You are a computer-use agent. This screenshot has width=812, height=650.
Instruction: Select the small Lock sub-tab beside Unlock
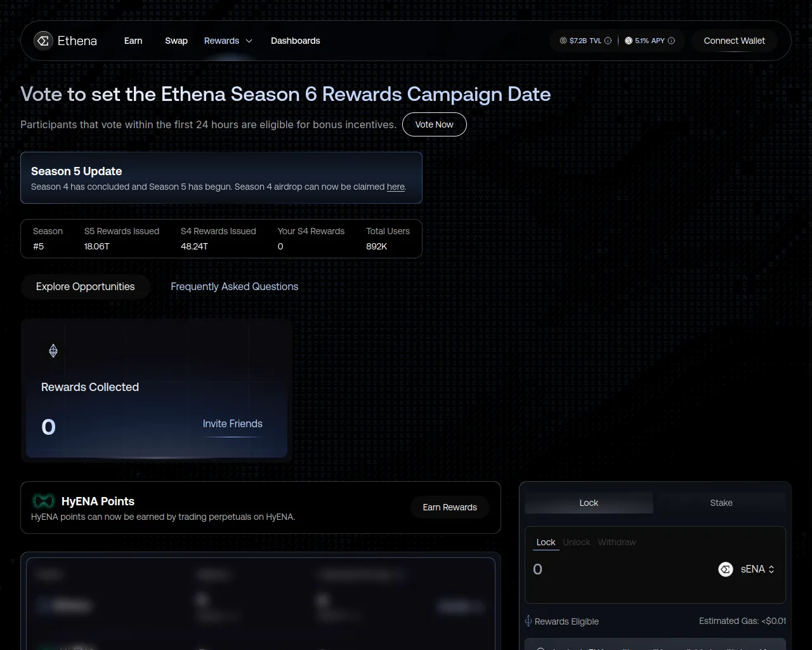(x=546, y=542)
